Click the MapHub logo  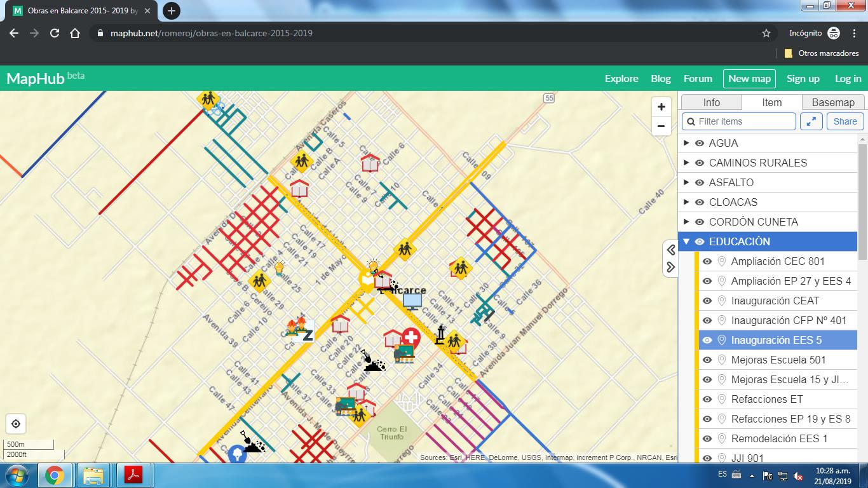pos(45,78)
